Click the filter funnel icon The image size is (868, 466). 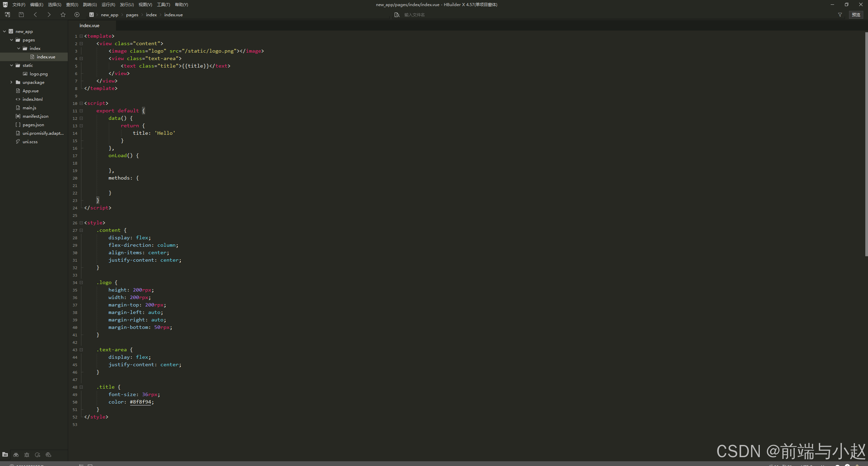(x=840, y=15)
